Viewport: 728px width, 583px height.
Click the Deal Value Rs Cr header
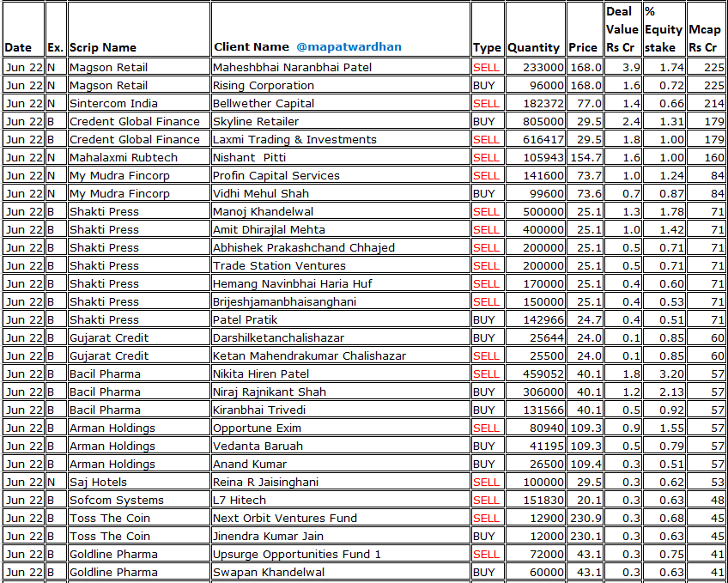pos(623,29)
